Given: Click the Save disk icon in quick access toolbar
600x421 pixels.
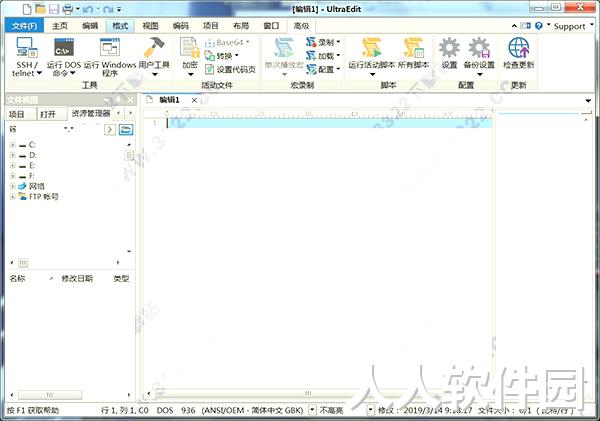Looking at the screenshot, I should tap(54, 9).
